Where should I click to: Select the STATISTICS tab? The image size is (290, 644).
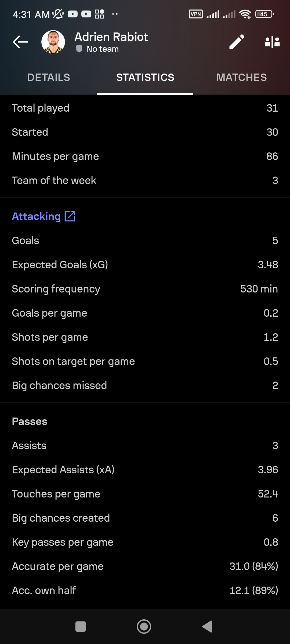pos(145,78)
